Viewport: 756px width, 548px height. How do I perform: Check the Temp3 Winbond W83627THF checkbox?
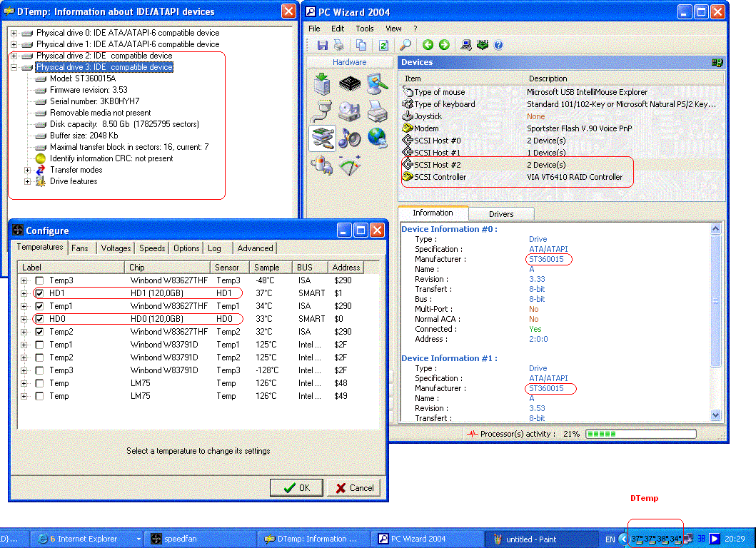click(x=39, y=280)
